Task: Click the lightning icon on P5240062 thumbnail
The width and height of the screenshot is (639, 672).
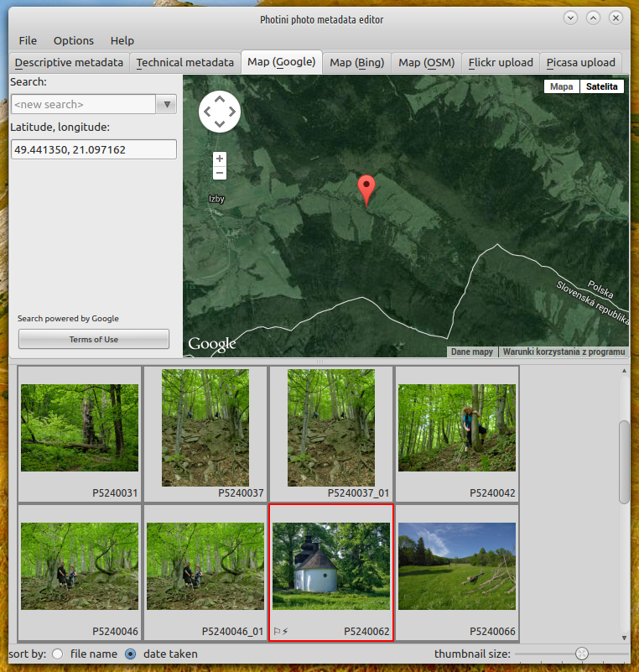Action: tap(285, 631)
